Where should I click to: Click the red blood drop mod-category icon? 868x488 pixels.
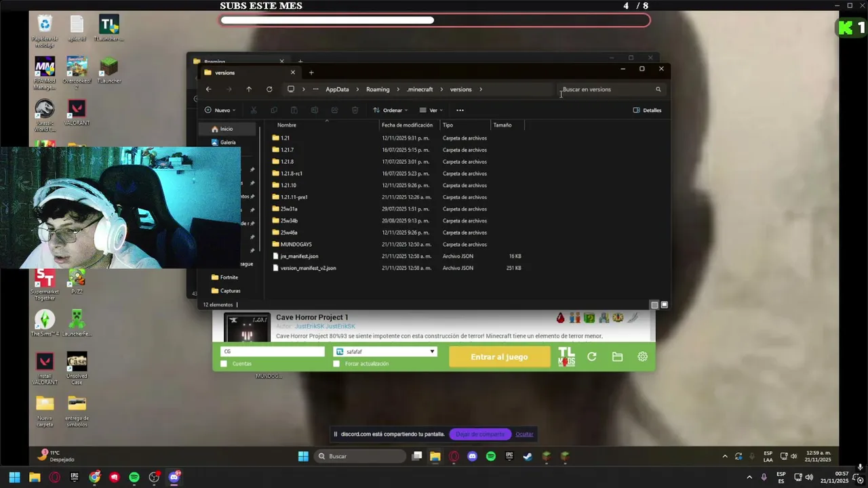click(560, 317)
